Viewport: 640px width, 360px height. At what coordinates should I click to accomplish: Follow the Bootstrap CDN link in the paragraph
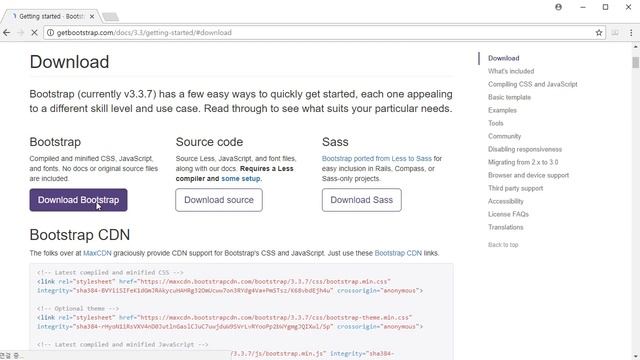coord(398,253)
